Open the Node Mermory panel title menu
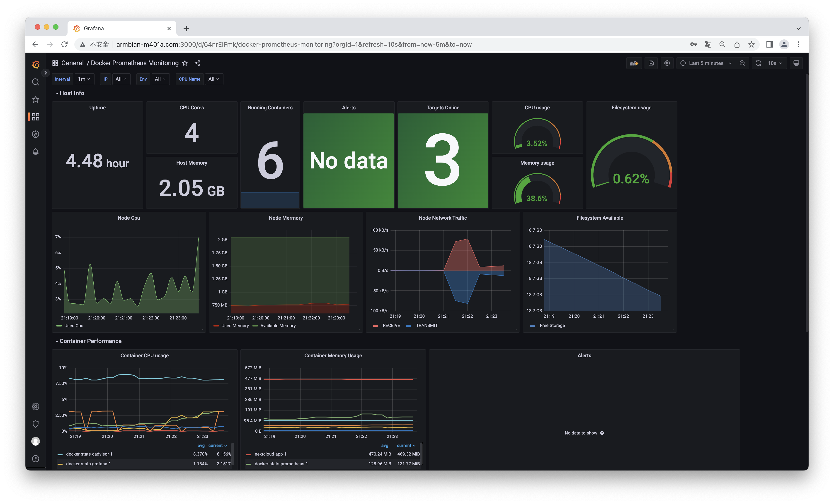Viewport: 834px width, 504px height. [x=286, y=218]
